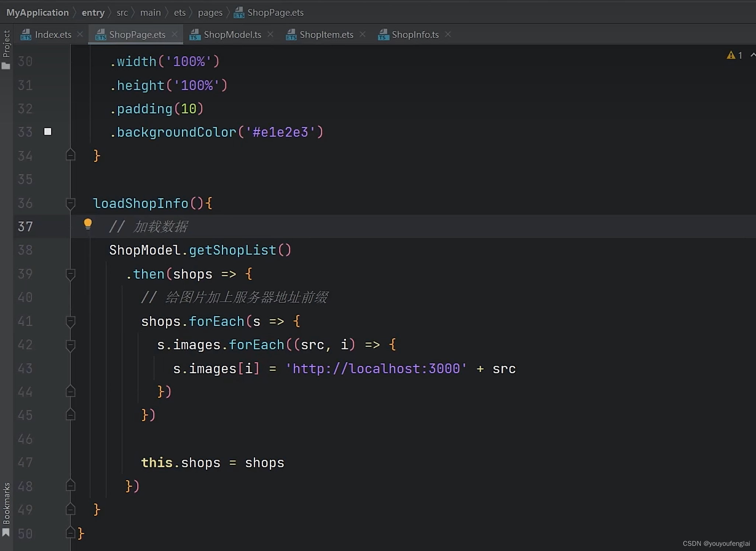Click the pages breadcrumb segment
The width and height of the screenshot is (756, 551).
coord(210,13)
